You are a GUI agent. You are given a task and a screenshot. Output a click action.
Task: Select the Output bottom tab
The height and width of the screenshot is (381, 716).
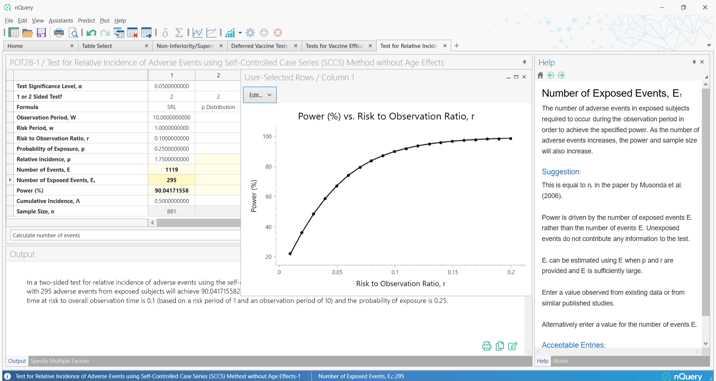(17, 361)
